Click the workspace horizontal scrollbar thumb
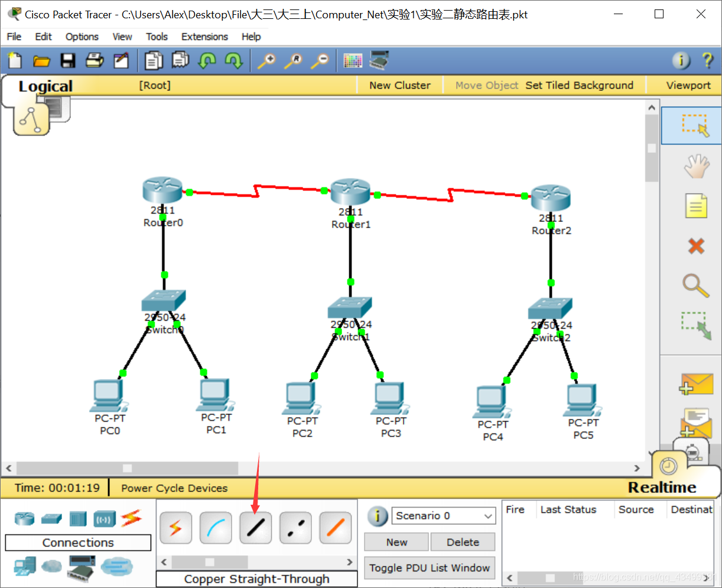 click(127, 468)
